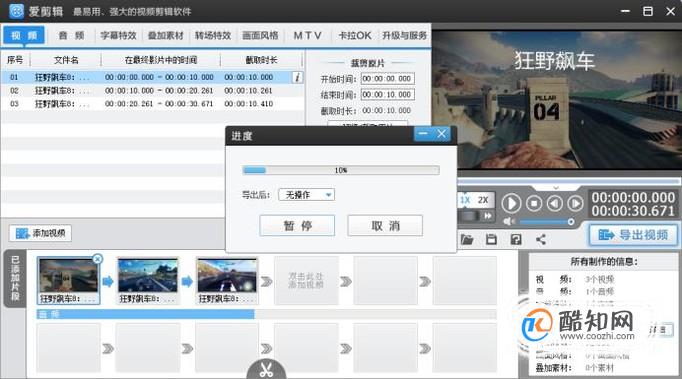Click the 导出视频 button
682x379 pixels.
(633, 235)
